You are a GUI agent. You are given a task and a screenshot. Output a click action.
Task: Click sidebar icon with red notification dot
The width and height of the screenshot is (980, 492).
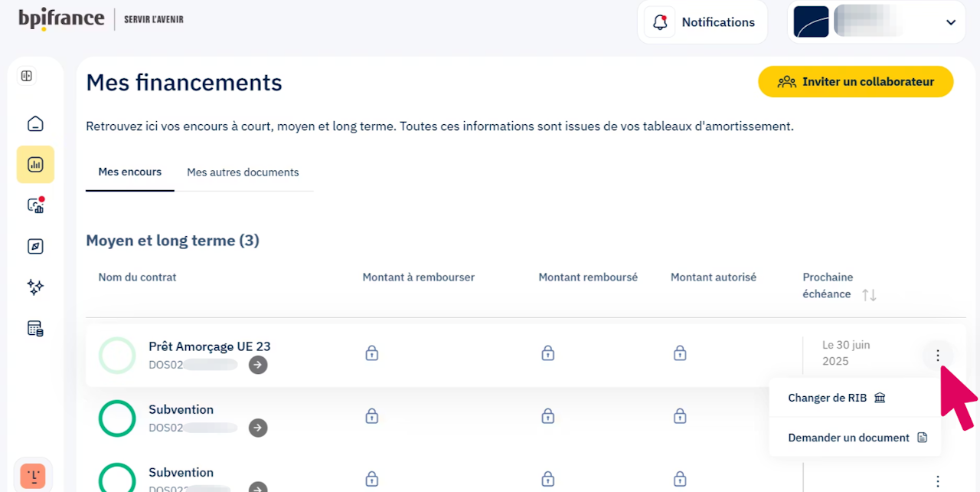coord(35,205)
